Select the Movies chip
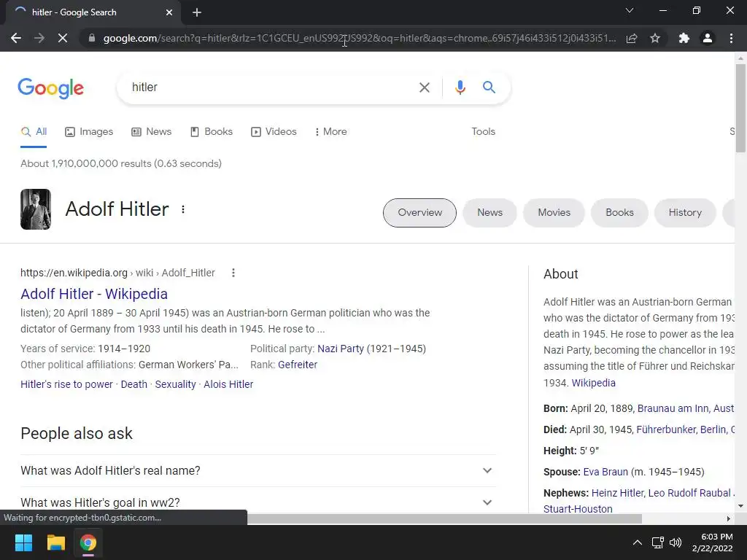The width and height of the screenshot is (747, 560). point(554,213)
